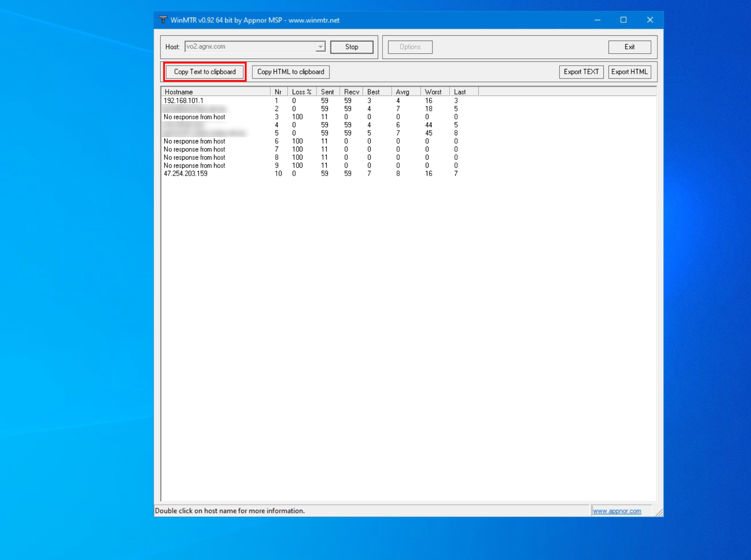This screenshot has width=751, height=560.
Task: Maximize the WinMTR window
Action: point(623,20)
